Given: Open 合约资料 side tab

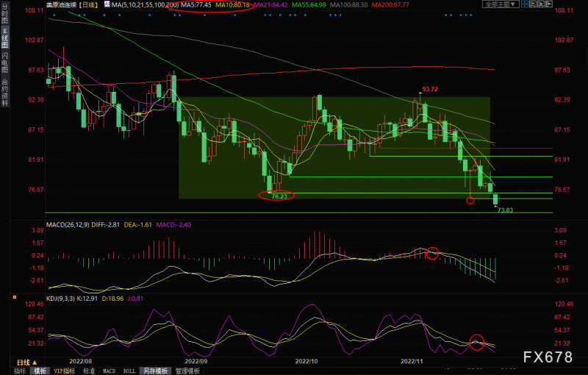Looking at the screenshot, I should 4,93.
